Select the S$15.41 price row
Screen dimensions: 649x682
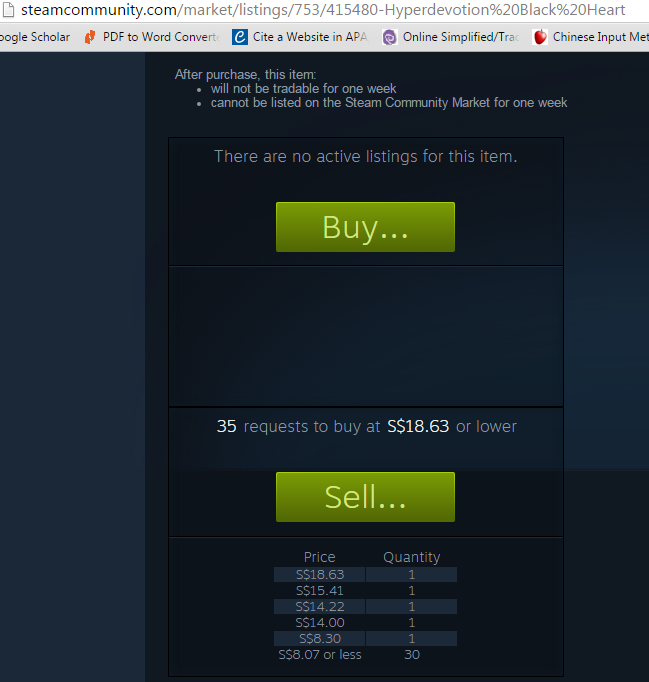coord(365,591)
